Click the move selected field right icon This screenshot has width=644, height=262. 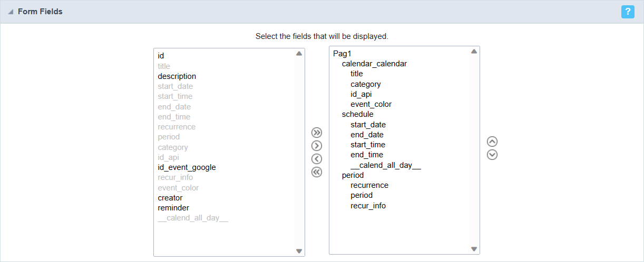coord(317,146)
